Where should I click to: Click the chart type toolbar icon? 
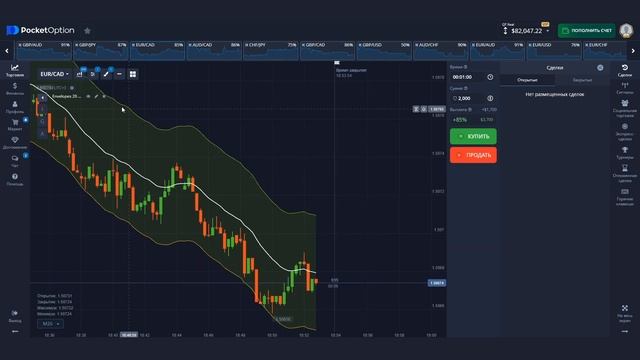coord(80,74)
